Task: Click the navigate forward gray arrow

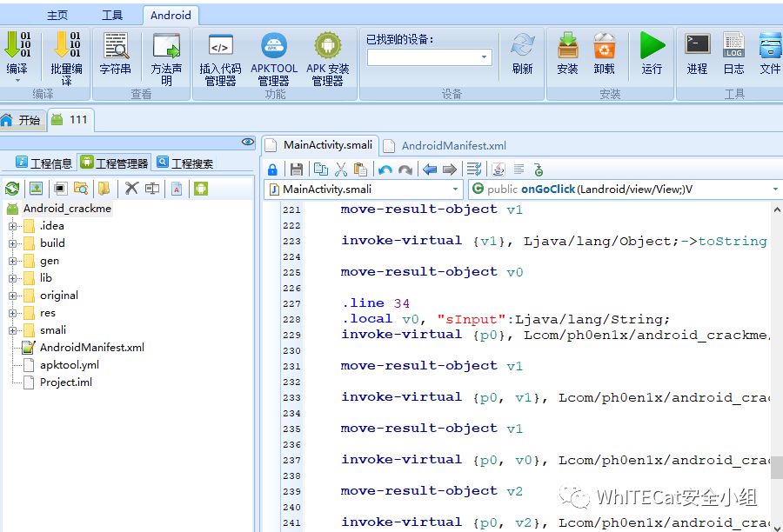Action: 450,170
